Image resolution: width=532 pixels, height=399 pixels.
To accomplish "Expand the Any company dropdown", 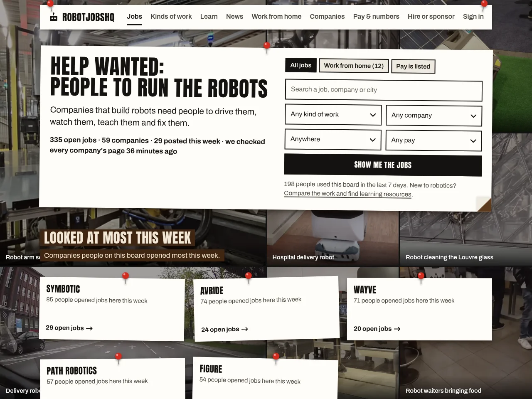I will click(434, 116).
